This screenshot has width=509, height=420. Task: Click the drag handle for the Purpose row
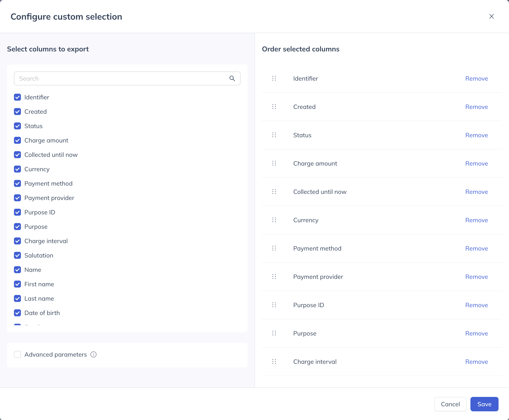(274, 333)
